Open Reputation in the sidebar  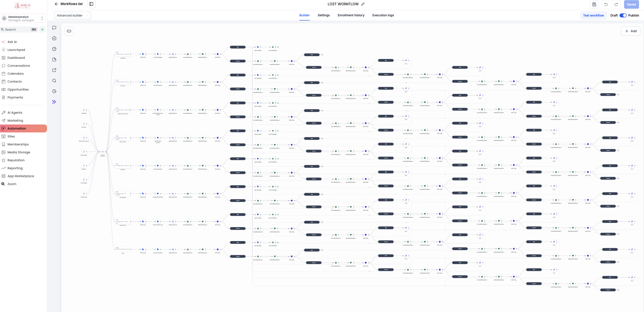pyautogui.click(x=23, y=160)
